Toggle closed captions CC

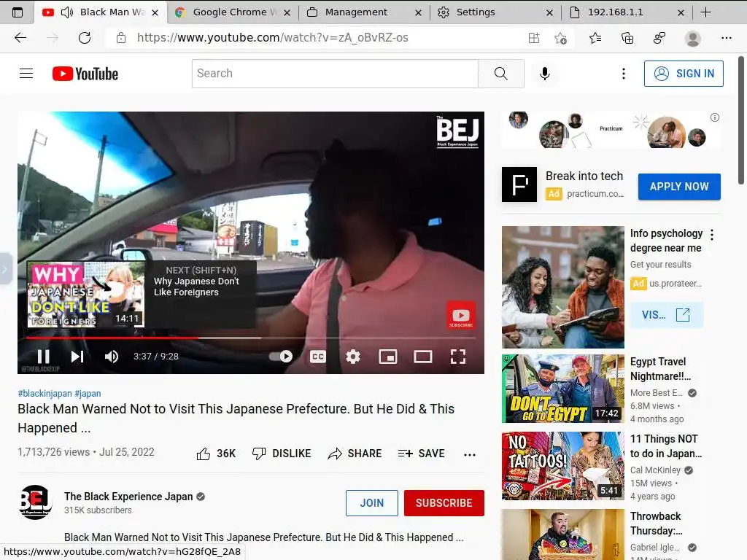318,356
